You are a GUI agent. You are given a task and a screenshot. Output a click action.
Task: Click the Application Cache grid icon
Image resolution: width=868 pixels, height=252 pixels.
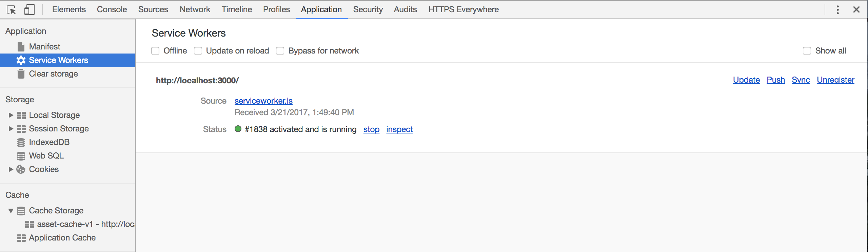pyautogui.click(x=21, y=238)
